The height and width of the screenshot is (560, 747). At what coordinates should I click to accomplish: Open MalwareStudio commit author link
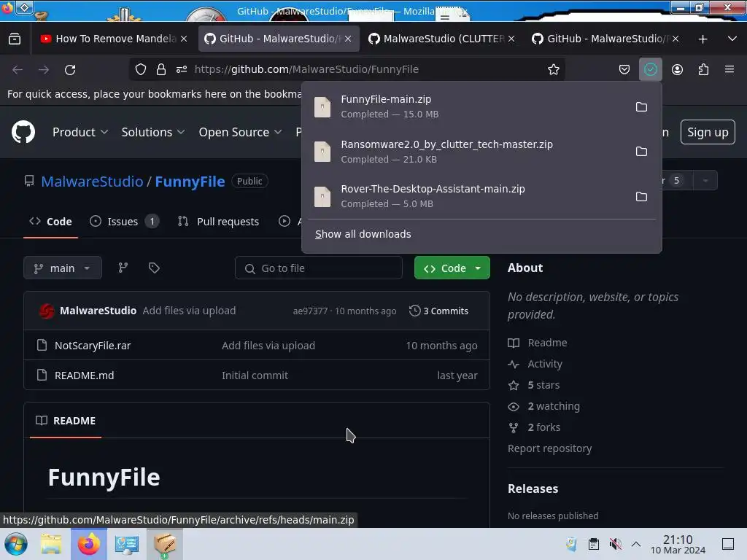click(98, 311)
